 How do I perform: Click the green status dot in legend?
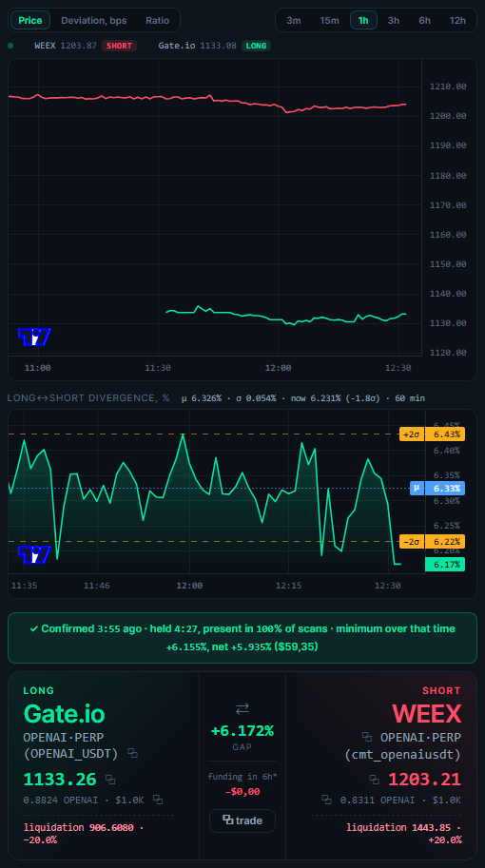point(10,46)
